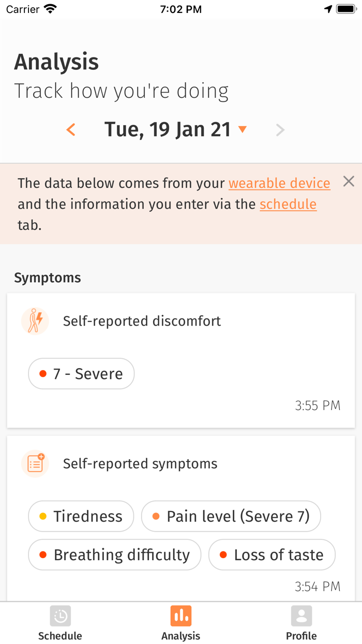Tap the self-reported discomfort walking icon
This screenshot has height=644, width=362.
pyautogui.click(x=35, y=321)
